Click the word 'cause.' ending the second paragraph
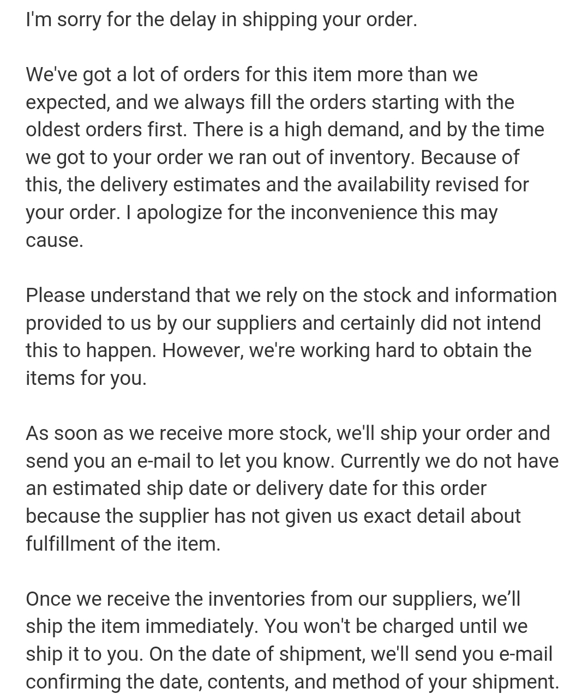This screenshot has width=588, height=700. pos(55,240)
